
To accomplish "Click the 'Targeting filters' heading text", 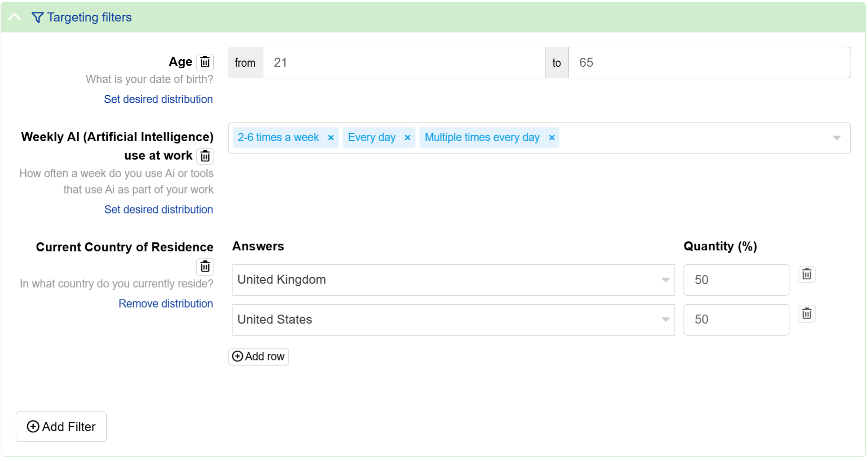I will coord(89,17).
